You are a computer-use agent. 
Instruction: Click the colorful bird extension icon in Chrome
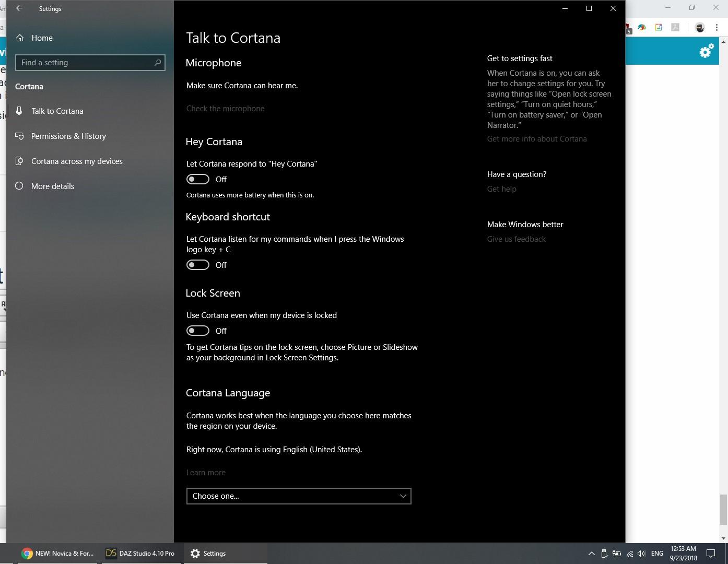click(642, 28)
